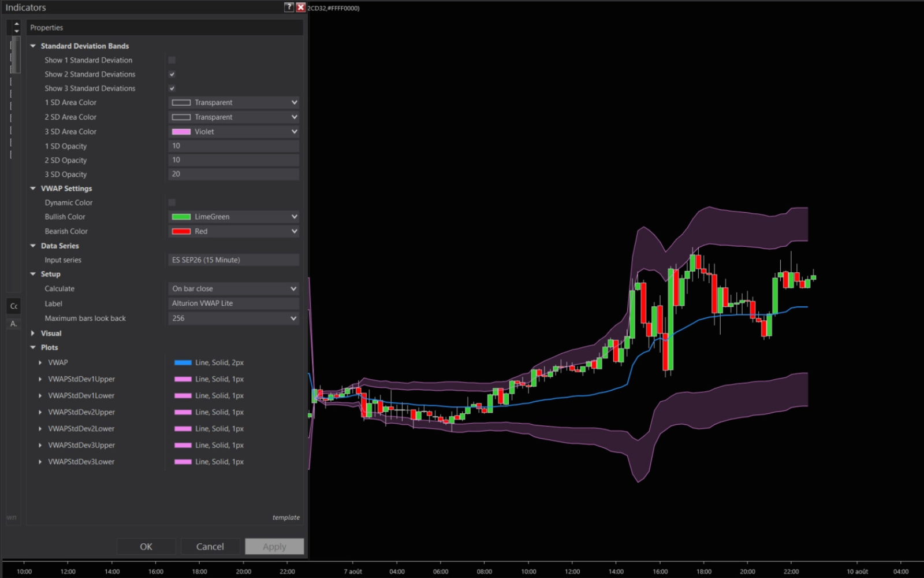The width and height of the screenshot is (924, 578).
Task: Select the VWAPStdDev3Upper tree item
Action: coord(81,445)
